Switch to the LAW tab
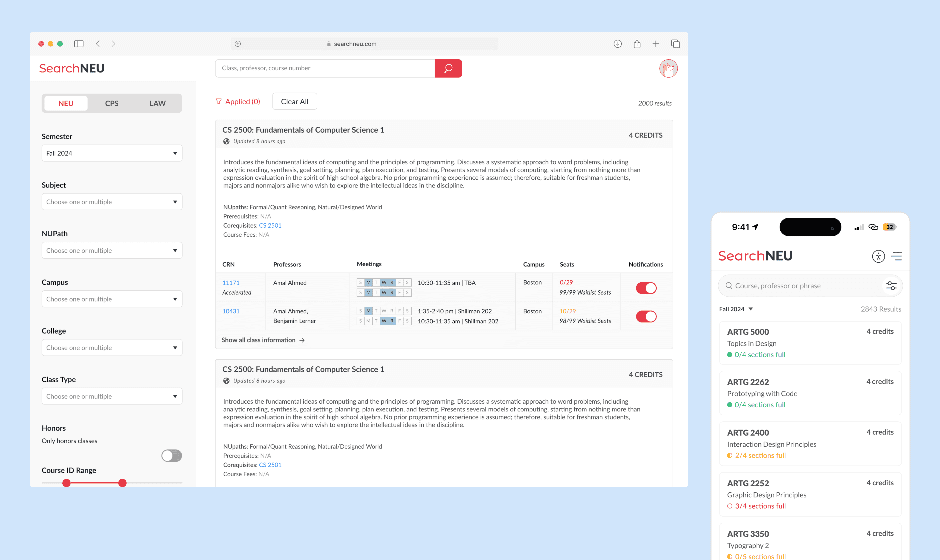 (157, 103)
